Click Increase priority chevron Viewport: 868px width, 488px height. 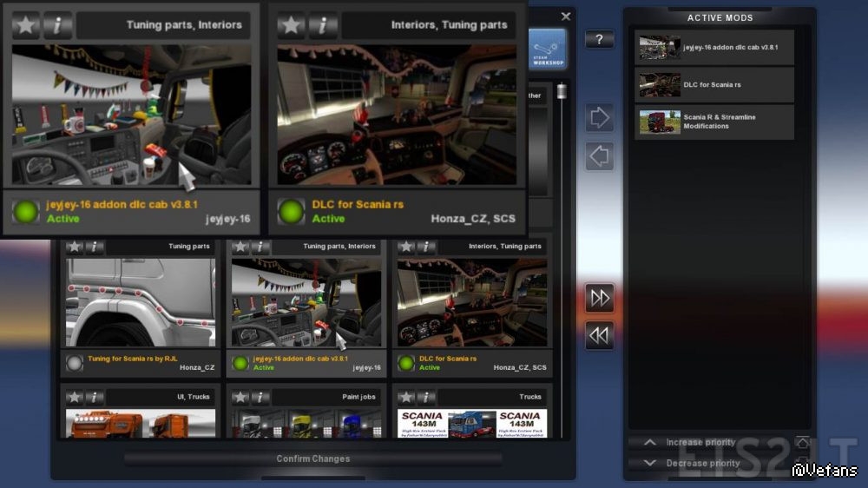[x=650, y=442]
